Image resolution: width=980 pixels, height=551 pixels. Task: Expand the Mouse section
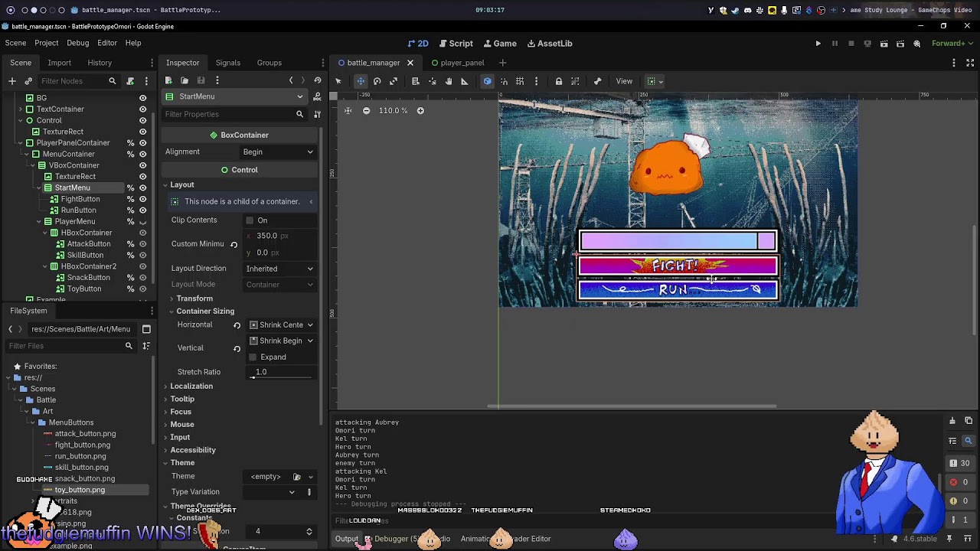pyautogui.click(x=181, y=425)
